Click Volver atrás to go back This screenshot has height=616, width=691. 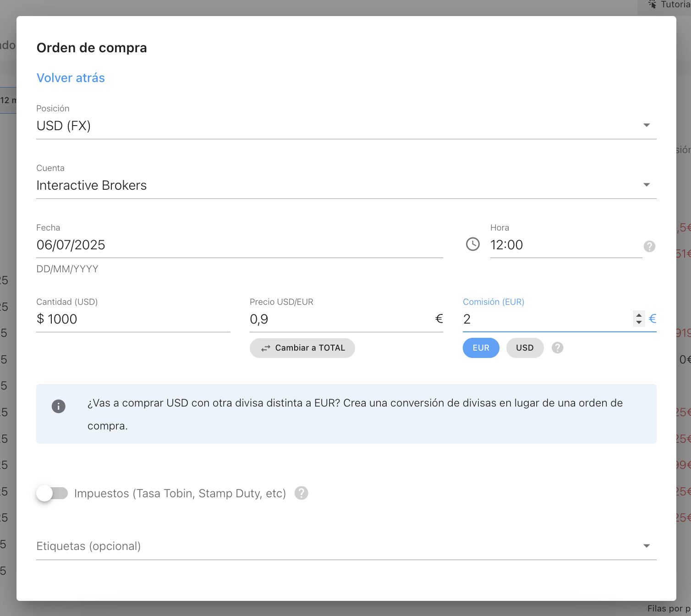click(x=70, y=77)
